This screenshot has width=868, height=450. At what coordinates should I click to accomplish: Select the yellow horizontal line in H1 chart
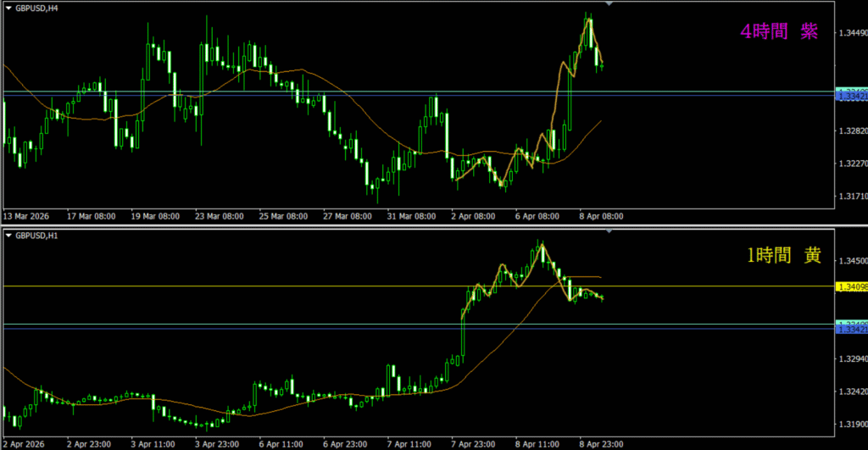[x=254, y=286]
